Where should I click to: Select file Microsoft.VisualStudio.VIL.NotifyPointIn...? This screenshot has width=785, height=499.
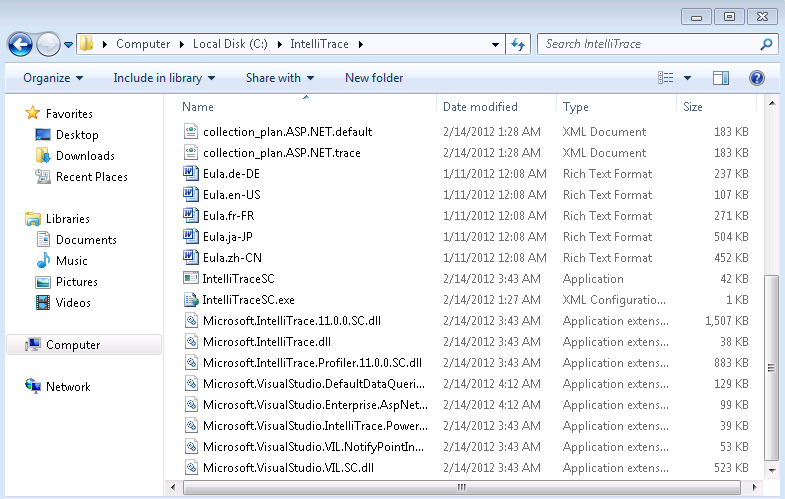pos(313,447)
